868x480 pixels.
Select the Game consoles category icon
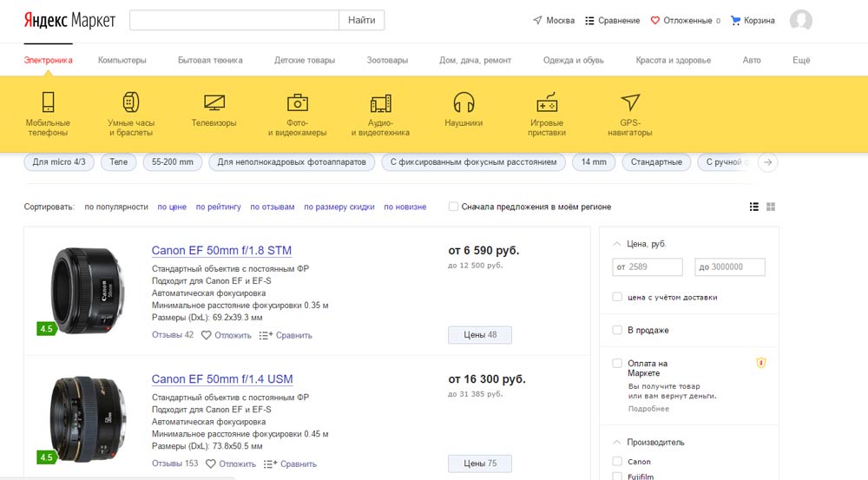pos(547,102)
